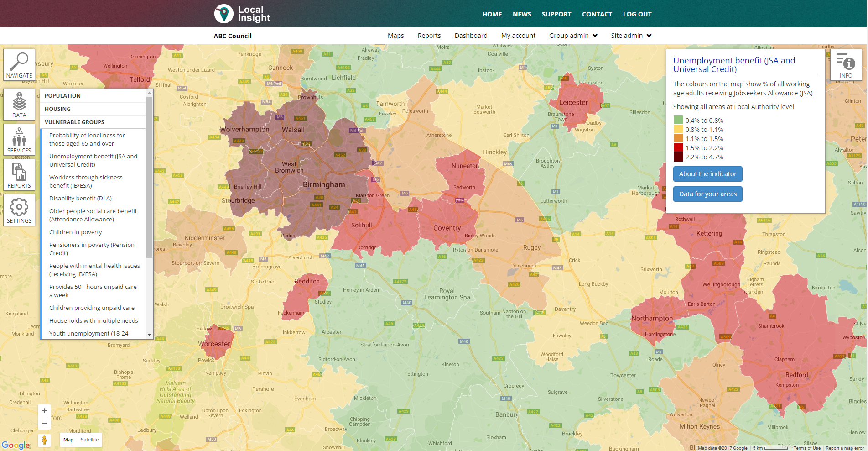Click the Coventry area on map
The width and height of the screenshot is (868, 451).
coord(447,228)
